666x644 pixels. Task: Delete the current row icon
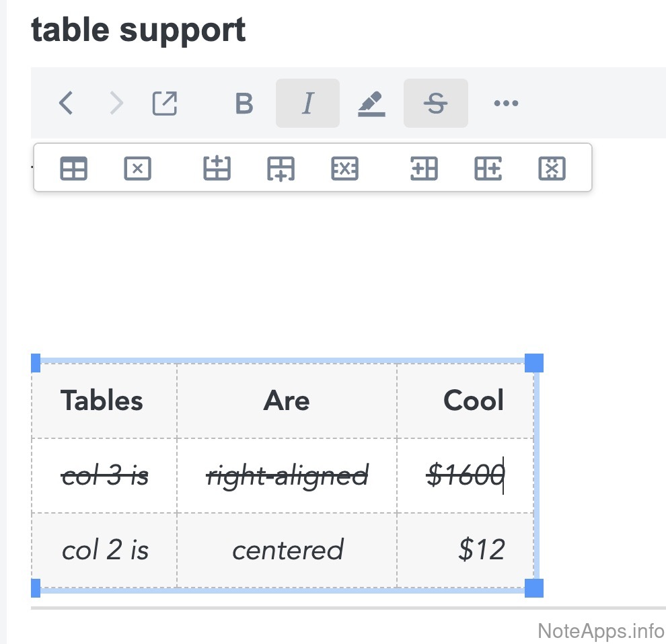[x=344, y=168]
